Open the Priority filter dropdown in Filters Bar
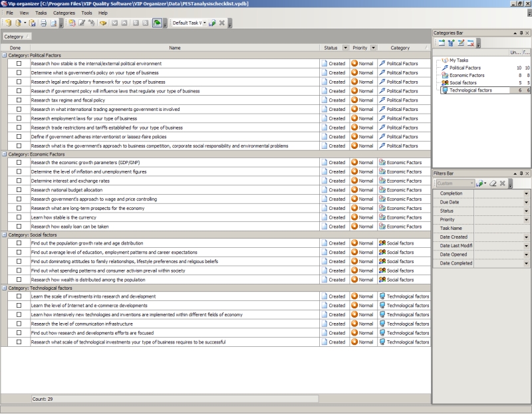 [526, 220]
